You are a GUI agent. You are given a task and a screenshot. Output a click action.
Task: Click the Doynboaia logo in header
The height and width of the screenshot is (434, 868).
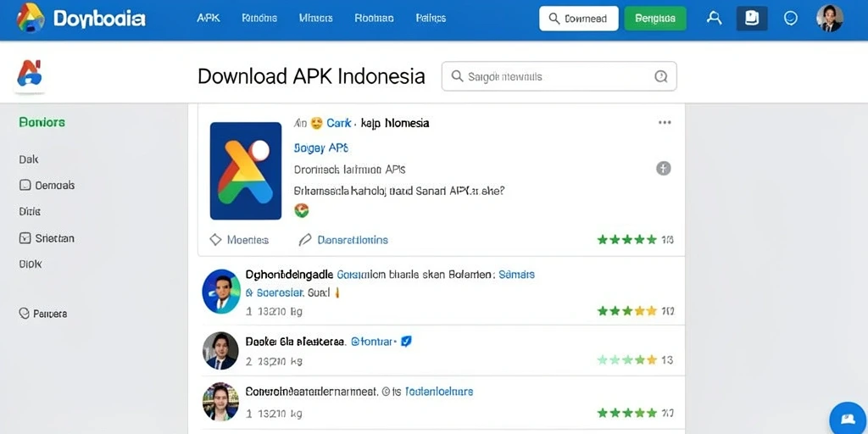pos(81,19)
